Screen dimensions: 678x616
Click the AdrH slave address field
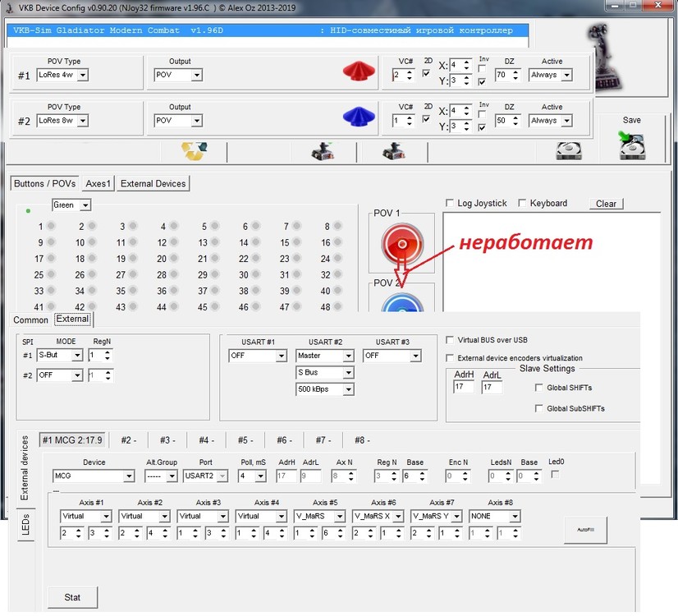[x=464, y=387]
